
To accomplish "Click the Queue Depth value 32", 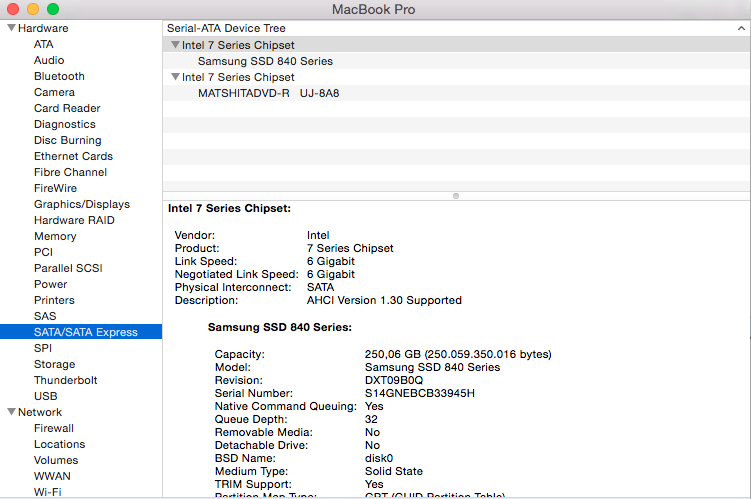I will 371,420.
